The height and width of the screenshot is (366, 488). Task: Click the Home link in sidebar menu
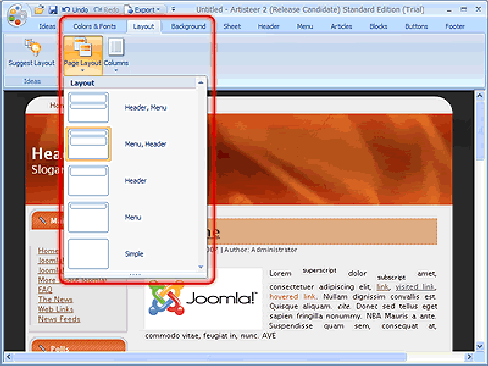pos(48,250)
